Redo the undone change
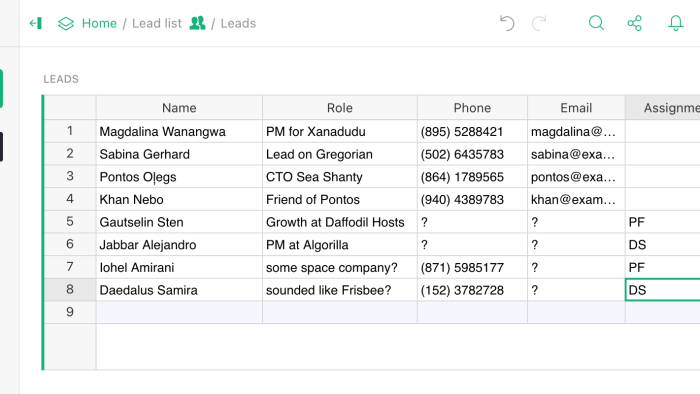700x394 pixels. pos(539,23)
